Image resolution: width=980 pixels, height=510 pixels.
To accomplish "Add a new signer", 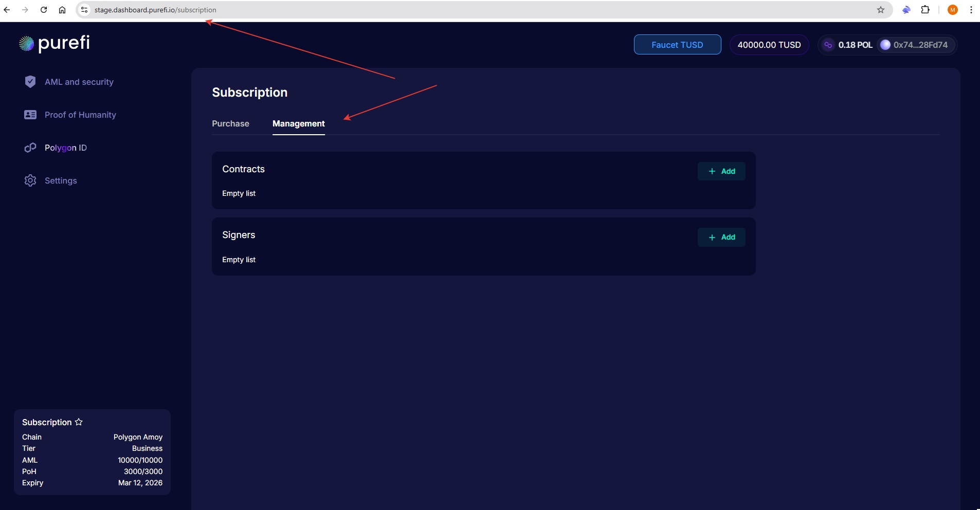I will coord(721,237).
